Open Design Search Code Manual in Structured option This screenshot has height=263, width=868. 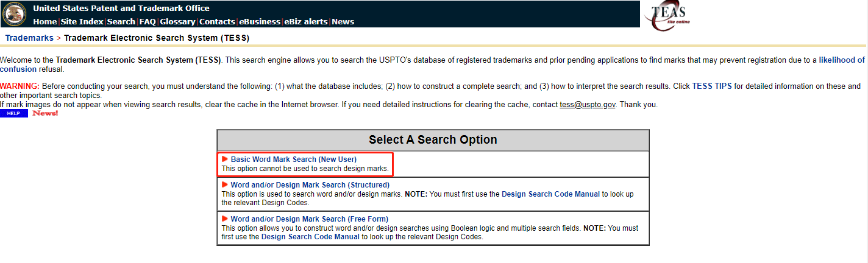click(550, 194)
